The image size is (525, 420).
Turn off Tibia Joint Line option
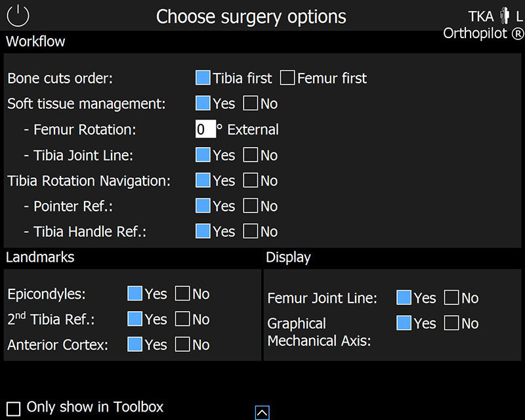(x=250, y=155)
